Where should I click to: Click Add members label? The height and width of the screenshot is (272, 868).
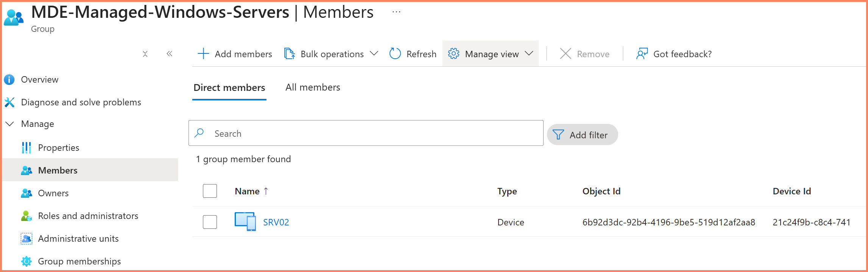click(x=243, y=54)
